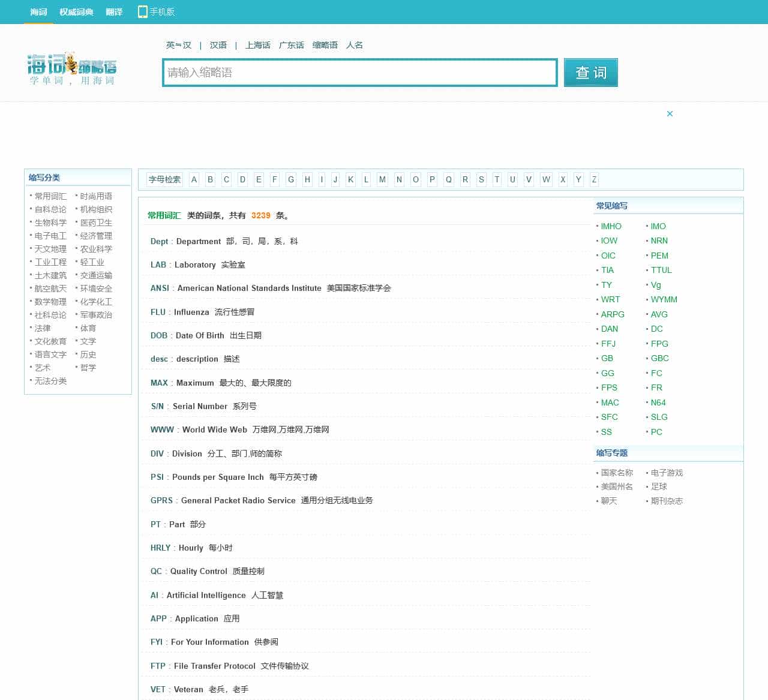This screenshot has height=700, width=768.
Task: Open the 权威词典 menu item
Action: click(x=76, y=11)
